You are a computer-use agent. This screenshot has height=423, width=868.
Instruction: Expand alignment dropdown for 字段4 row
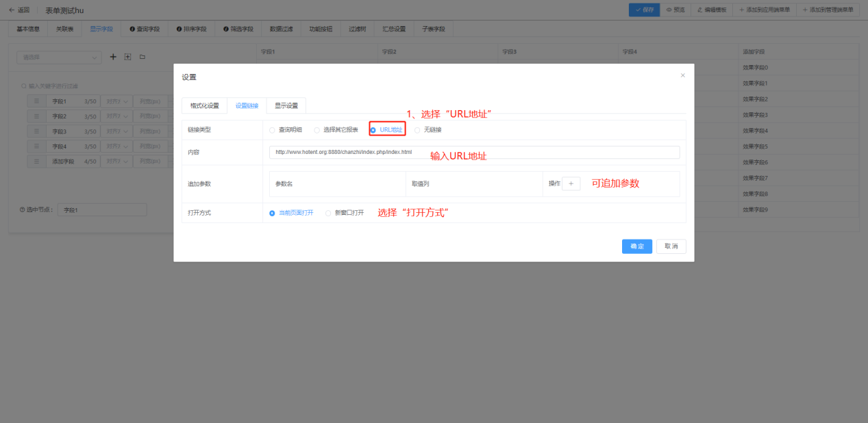click(x=116, y=146)
